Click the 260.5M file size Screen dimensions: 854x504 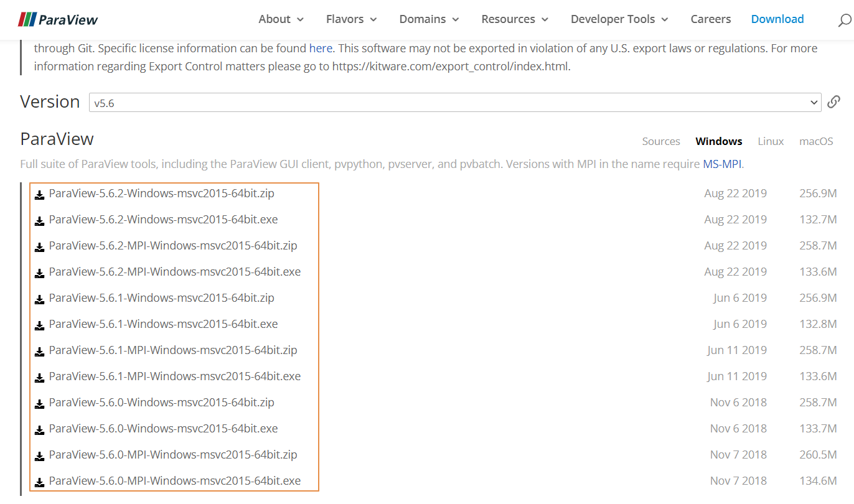coord(818,455)
